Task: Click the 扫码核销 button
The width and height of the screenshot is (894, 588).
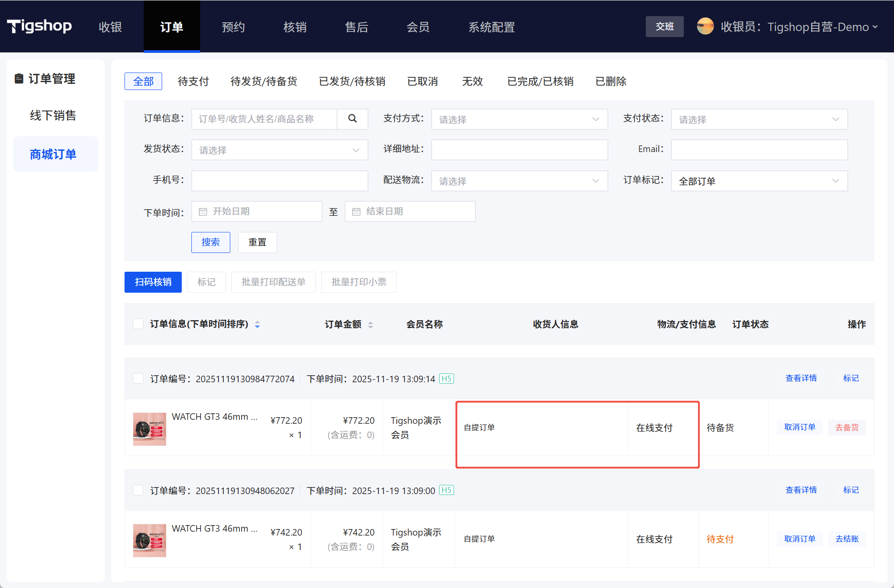Action: click(x=153, y=282)
